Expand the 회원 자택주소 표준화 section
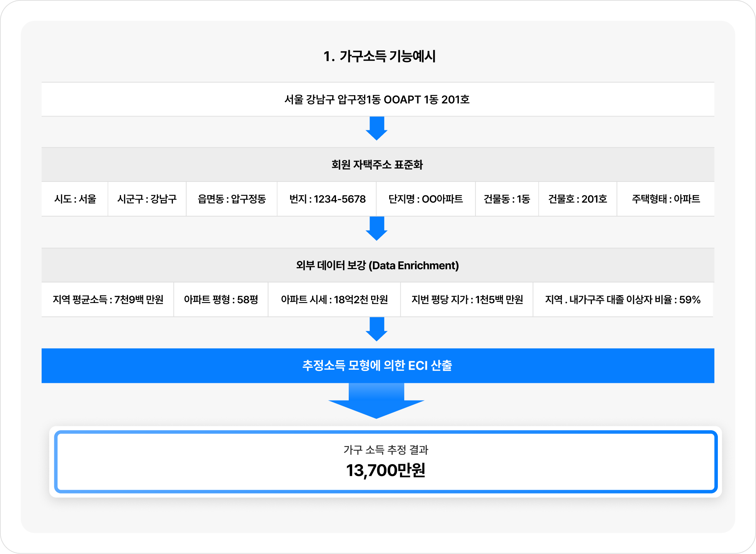Screen dimensions: 756x554 tap(378, 164)
